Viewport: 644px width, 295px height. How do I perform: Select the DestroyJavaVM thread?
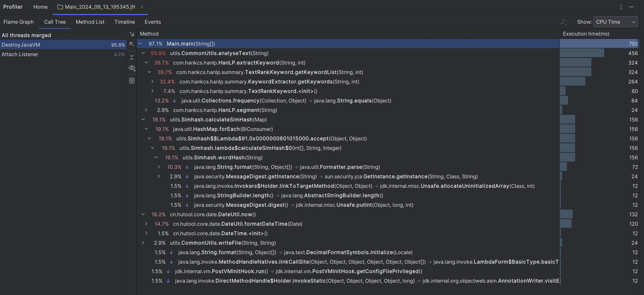[63, 45]
